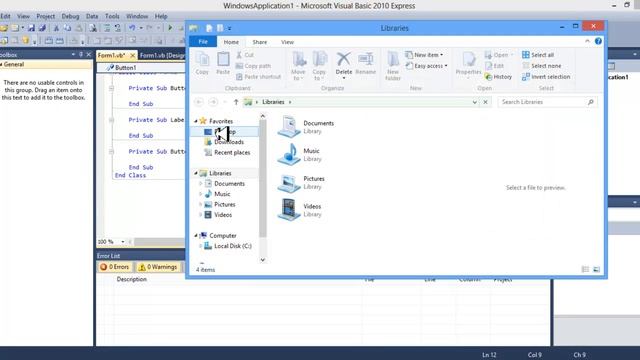Click in Search Libraries field
Image resolution: width=640 pixels, height=360 pixels.
tap(547, 102)
